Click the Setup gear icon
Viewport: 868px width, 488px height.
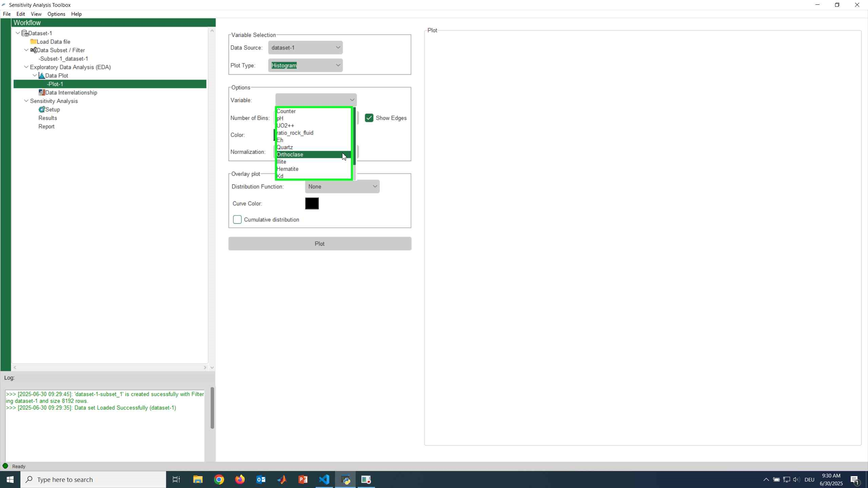click(x=42, y=109)
